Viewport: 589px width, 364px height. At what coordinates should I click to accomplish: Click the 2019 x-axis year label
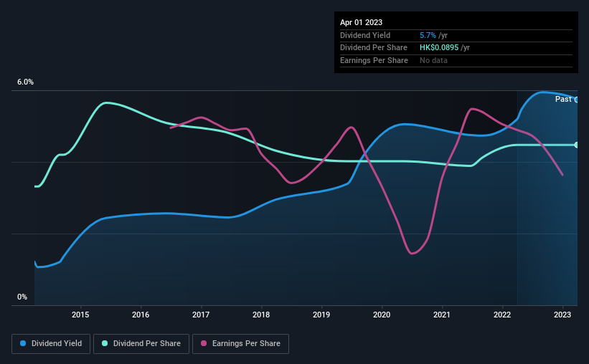[321, 315]
